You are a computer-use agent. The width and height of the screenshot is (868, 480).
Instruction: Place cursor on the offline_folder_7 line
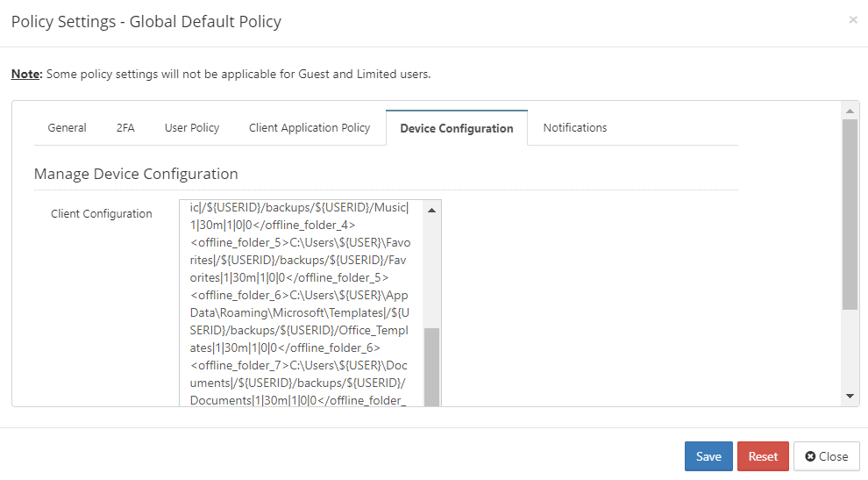[298, 366]
